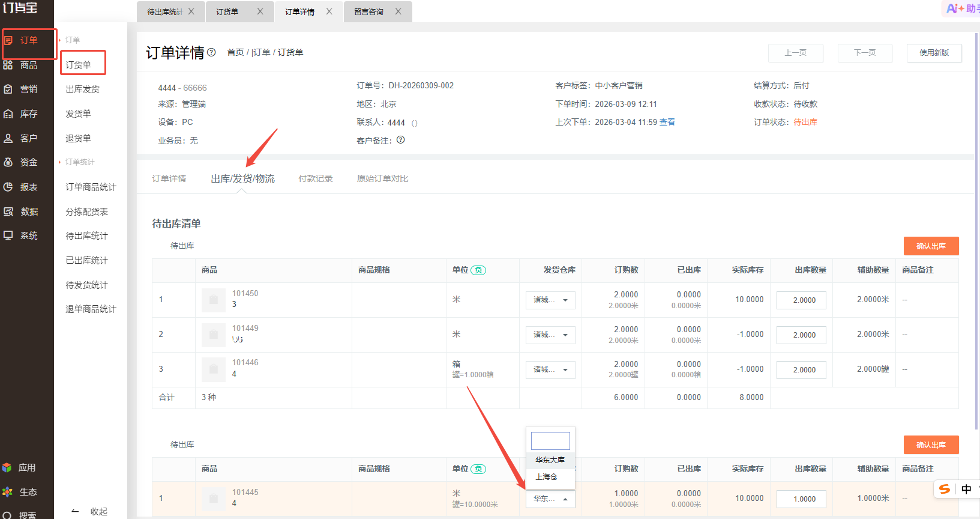Screen dimensions: 980x519
Task: Switch to 出库/发货/物流 tab
Action: coord(242,179)
